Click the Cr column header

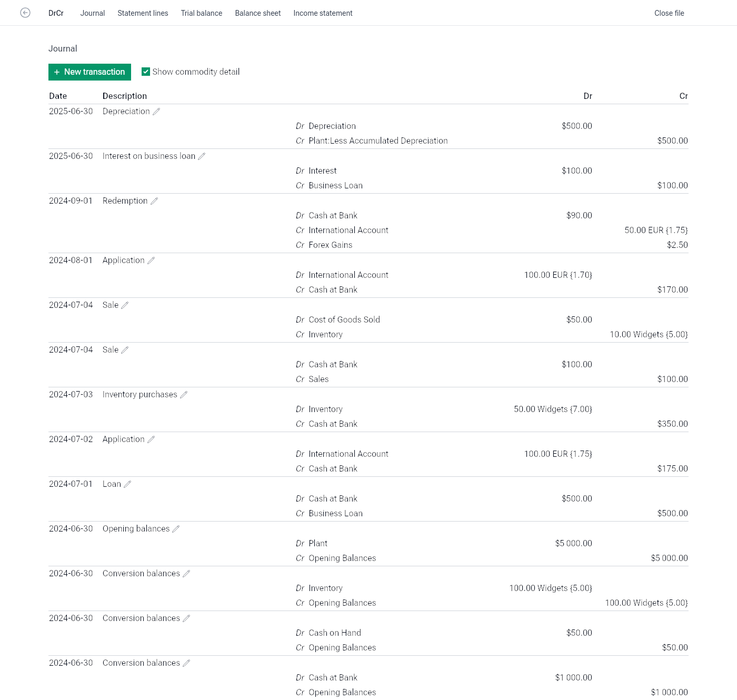tap(683, 96)
